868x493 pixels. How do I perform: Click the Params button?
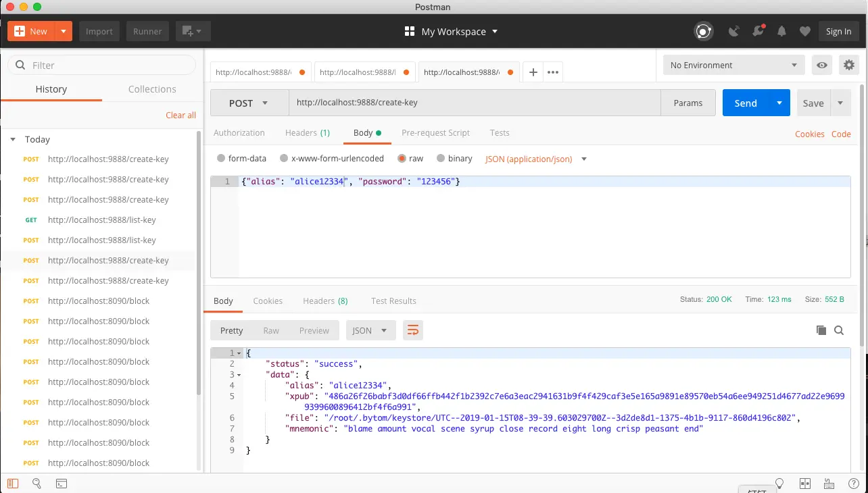[688, 103]
